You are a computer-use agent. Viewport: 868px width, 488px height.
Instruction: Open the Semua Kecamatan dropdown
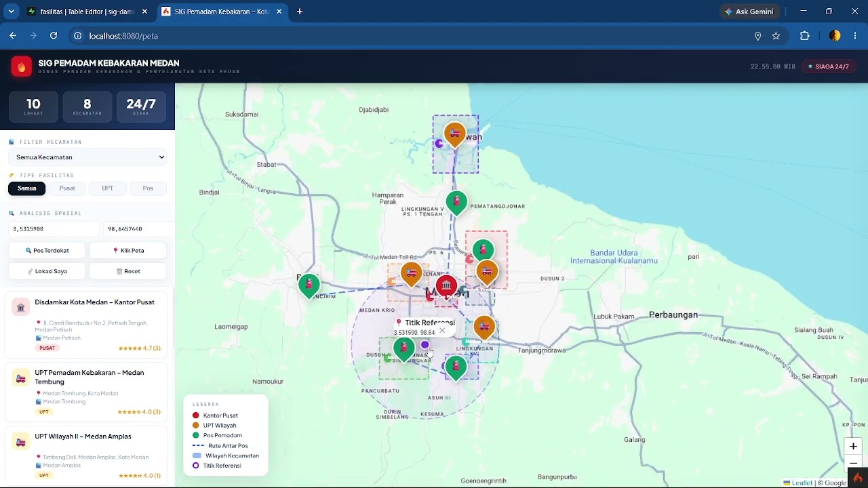(x=87, y=157)
